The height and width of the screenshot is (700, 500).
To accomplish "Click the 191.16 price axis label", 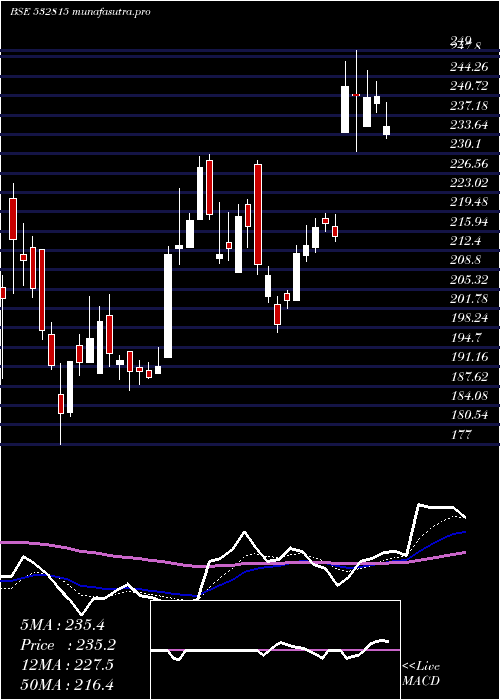I will point(470,357).
